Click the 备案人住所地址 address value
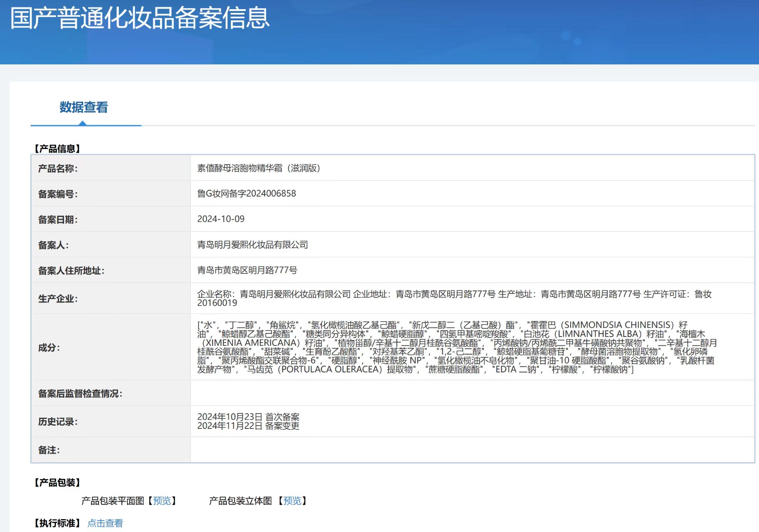The height and width of the screenshot is (532, 759). pos(247,270)
